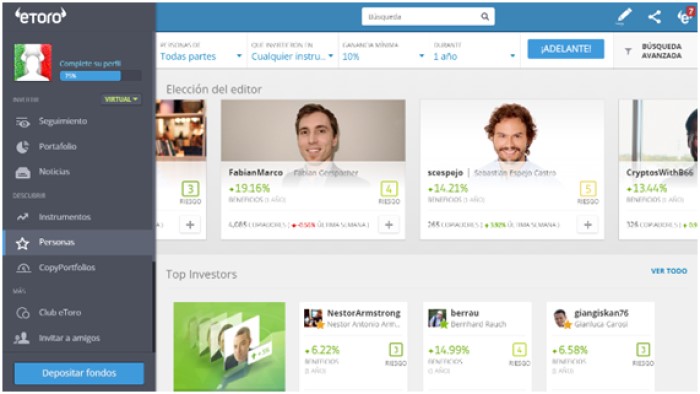Select CopyPortfolios in sidebar
Image resolution: width=700 pixels, height=394 pixels.
pos(79,267)
